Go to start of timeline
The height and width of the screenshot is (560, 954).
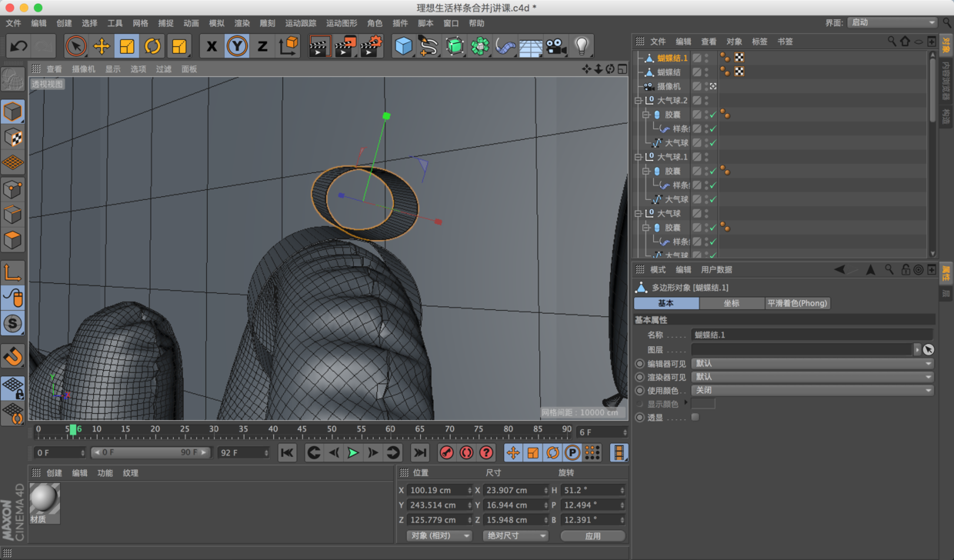(287, 453)
